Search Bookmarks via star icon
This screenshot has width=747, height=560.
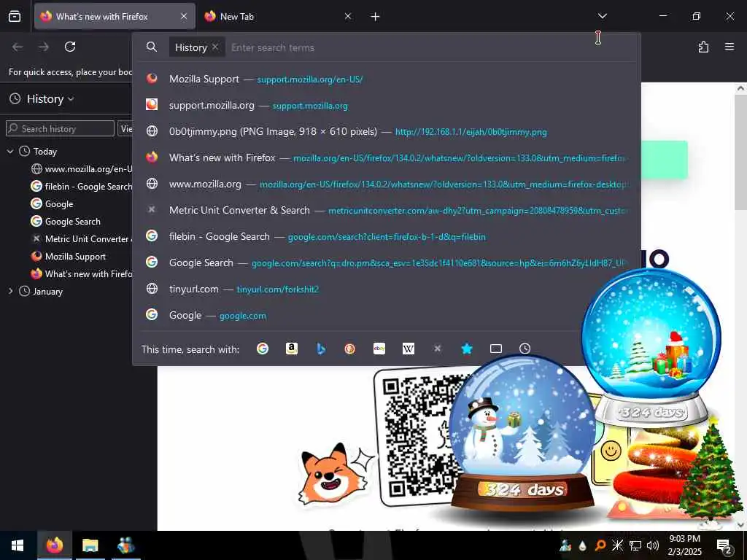[x=467, y=349]
